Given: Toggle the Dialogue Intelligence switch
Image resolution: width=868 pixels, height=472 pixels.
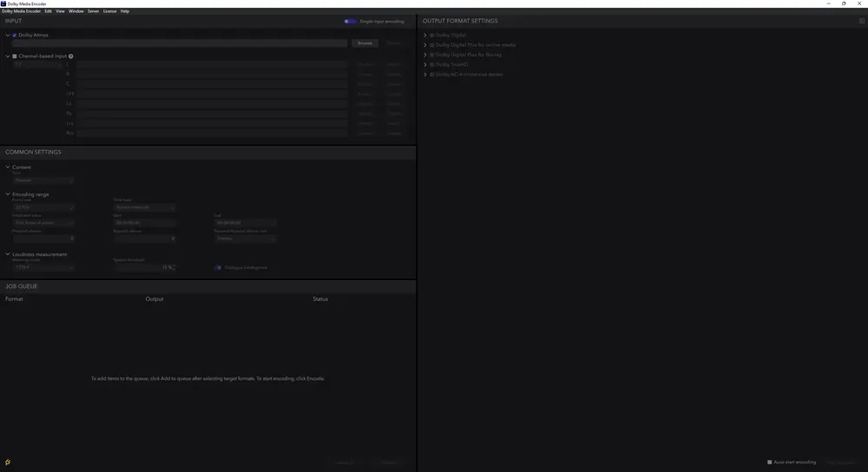Looking at the screenshot, I should point(218,267).
